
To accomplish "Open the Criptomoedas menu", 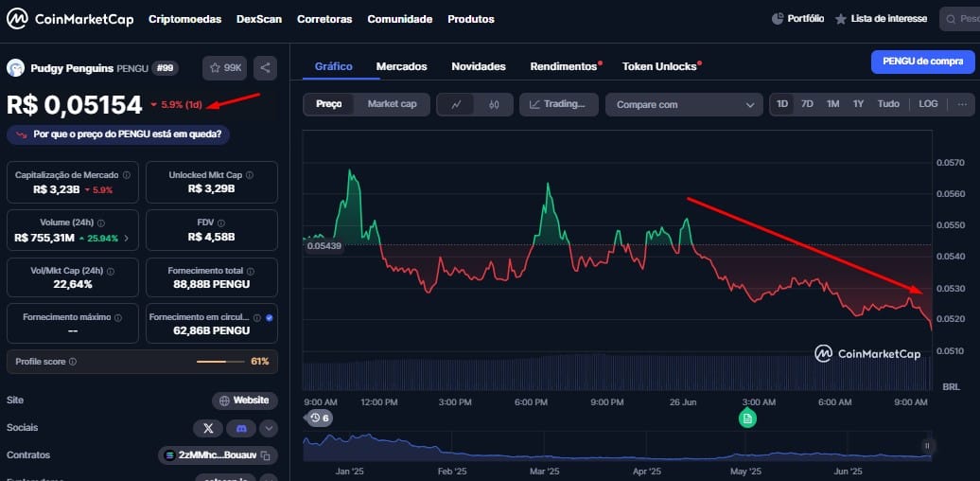I will (x=185, y=19).
